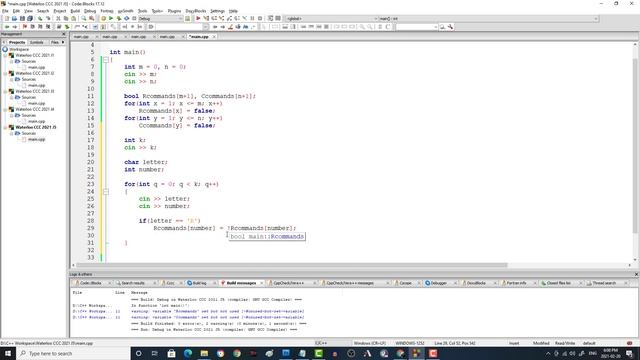Select the first main.cpp editor tab
The width and height of the screenshot is (640, 360).
81,37
